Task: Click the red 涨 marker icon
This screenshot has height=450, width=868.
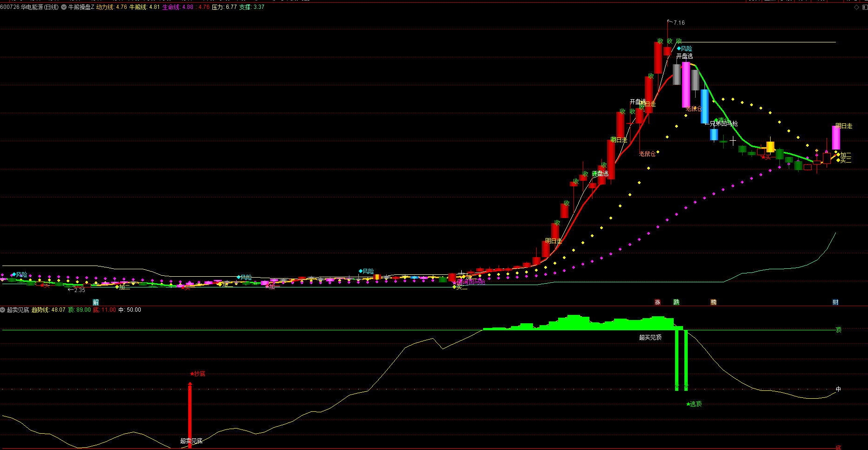Action: click(x=657, y=302)
